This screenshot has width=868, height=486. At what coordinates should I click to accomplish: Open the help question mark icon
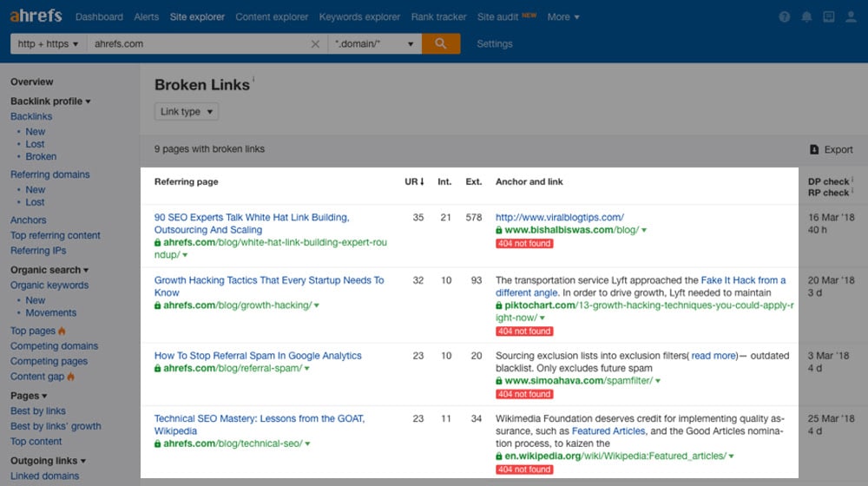point(785,17)
